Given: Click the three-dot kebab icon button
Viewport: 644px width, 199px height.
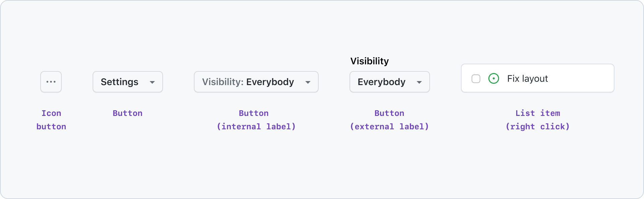Looking at the screenshot, I should tap(51, 82).
